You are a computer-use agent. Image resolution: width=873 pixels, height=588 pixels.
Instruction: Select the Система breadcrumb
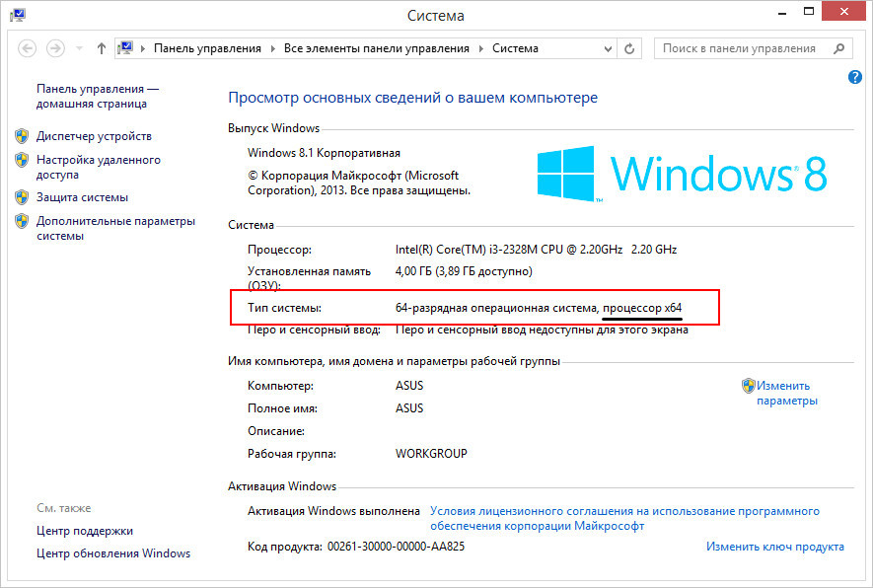[x=515, y=48]
